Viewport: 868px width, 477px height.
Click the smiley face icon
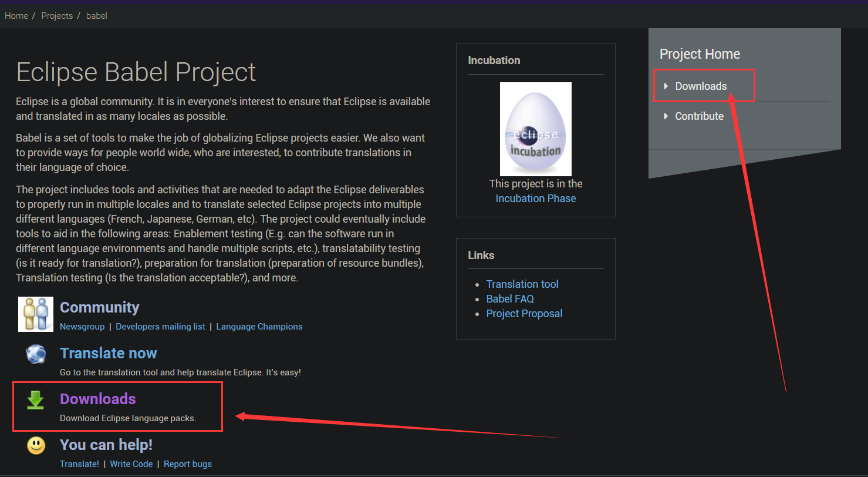pos(36,445)
